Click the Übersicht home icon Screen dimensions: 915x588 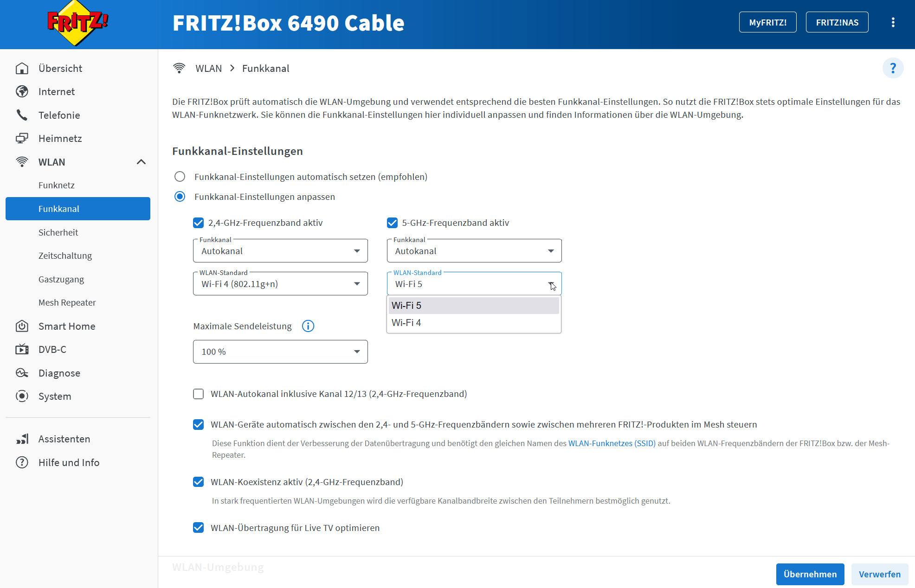click(22, 68)
